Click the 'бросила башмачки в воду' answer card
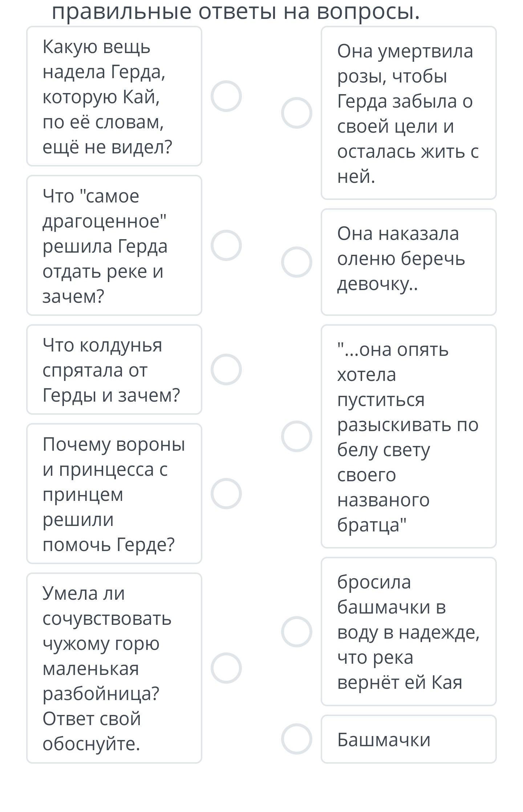This screenshot has height=812, width=523. tap(409, 632)
